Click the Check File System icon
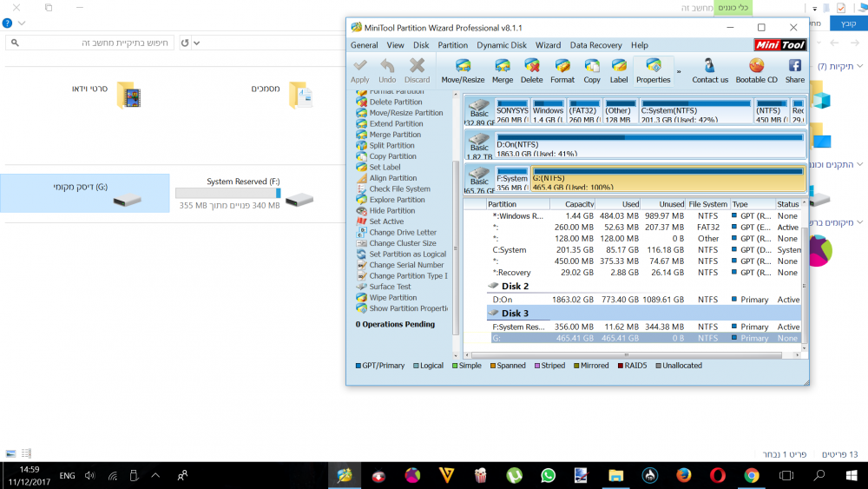Image resolution: width=868 pixels, height=489 pixels. tap(361, 188)
